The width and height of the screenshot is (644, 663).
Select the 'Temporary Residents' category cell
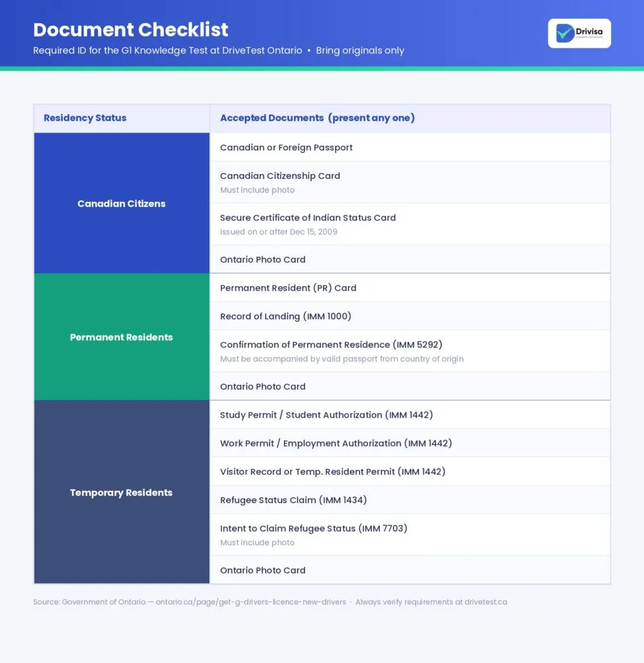pyautogui.click(x=121, y=493)
